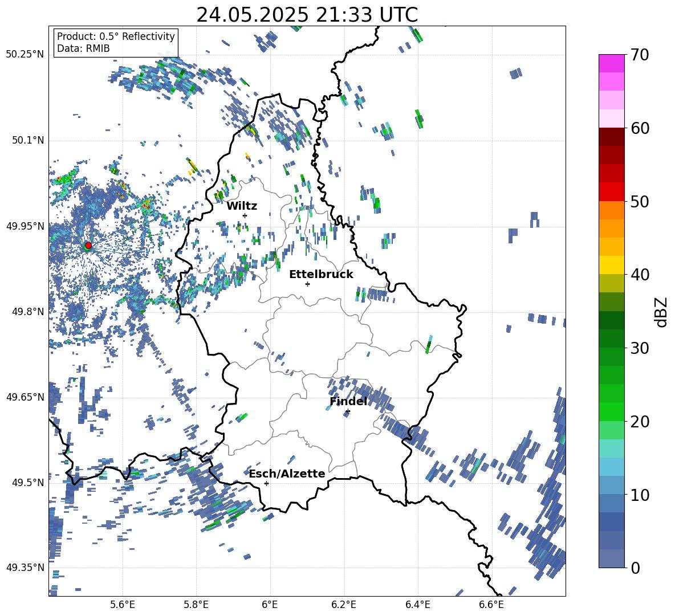Click the 49.65°N latitude label
The image size is (675, 616).
tap(25, 397)
